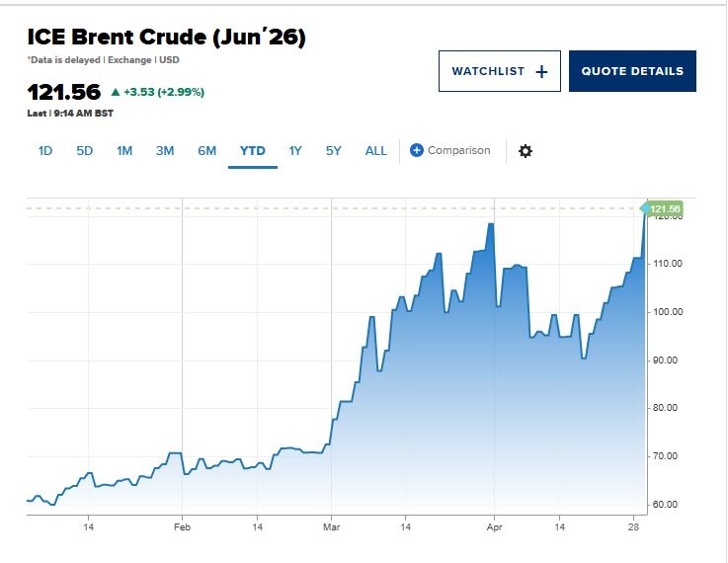Change chart range to 5Y

point(334,151)
